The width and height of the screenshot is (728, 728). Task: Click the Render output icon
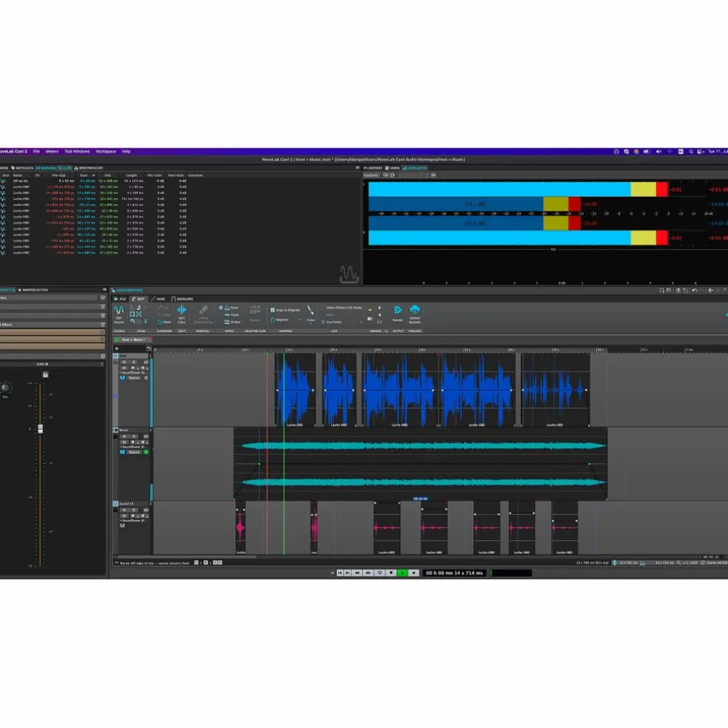coord(397,310)
